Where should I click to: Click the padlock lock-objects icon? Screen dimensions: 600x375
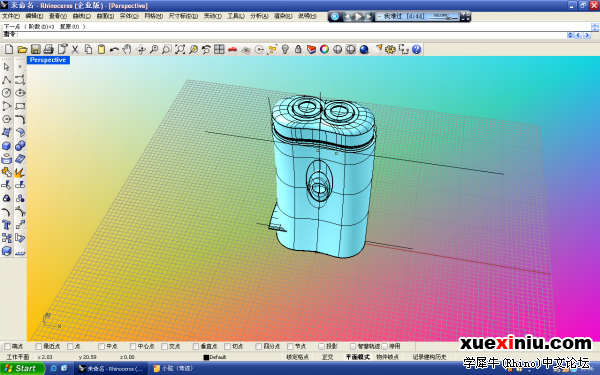click(x=298, y=49)
